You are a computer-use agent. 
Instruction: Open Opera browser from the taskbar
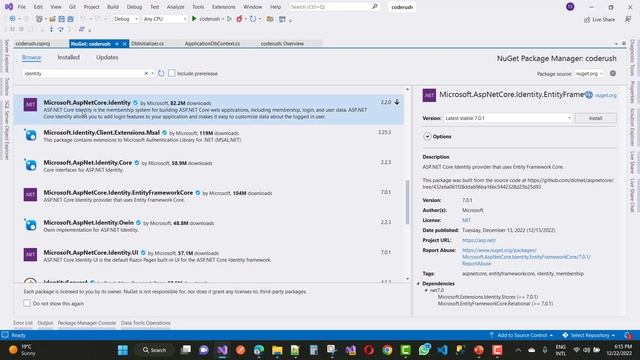(369, 350)
